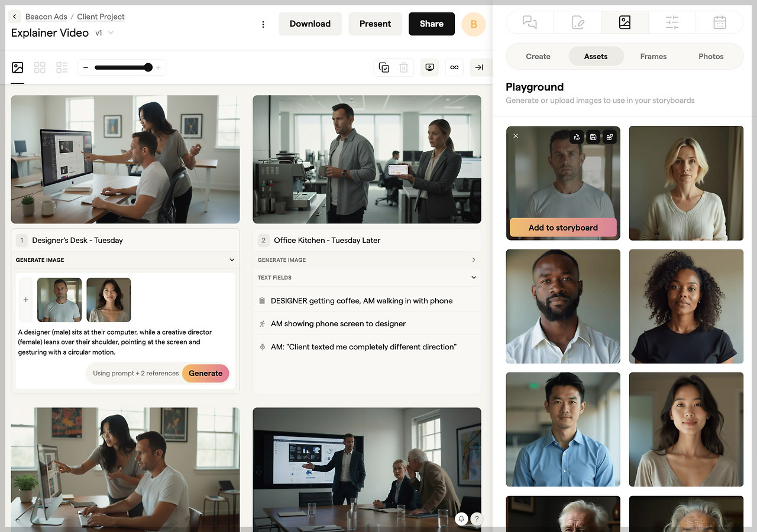Screen dimensions: 757x532
Task: Switch to the grid view layout
Action: click(x=40, y=67)
